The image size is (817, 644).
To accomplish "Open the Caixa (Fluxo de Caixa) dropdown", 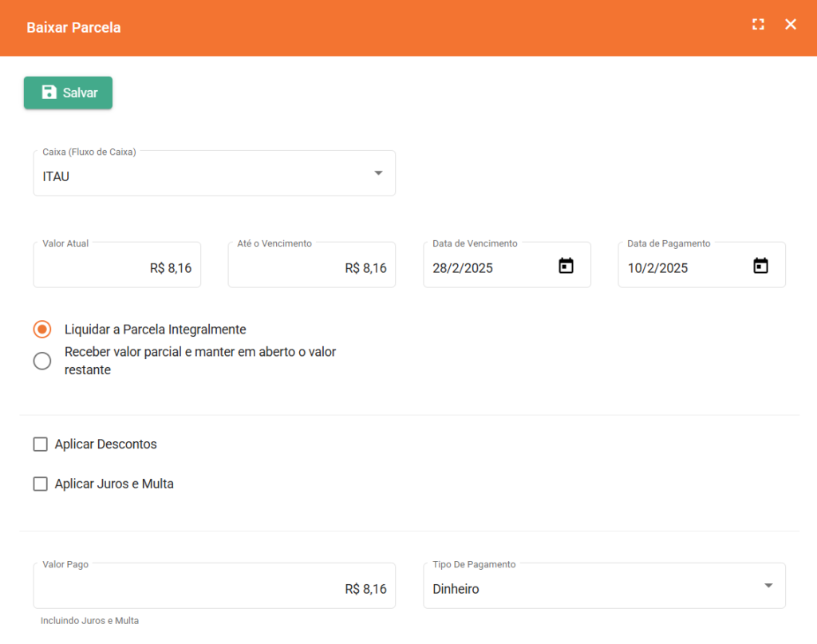I will [x=213, y=176].
